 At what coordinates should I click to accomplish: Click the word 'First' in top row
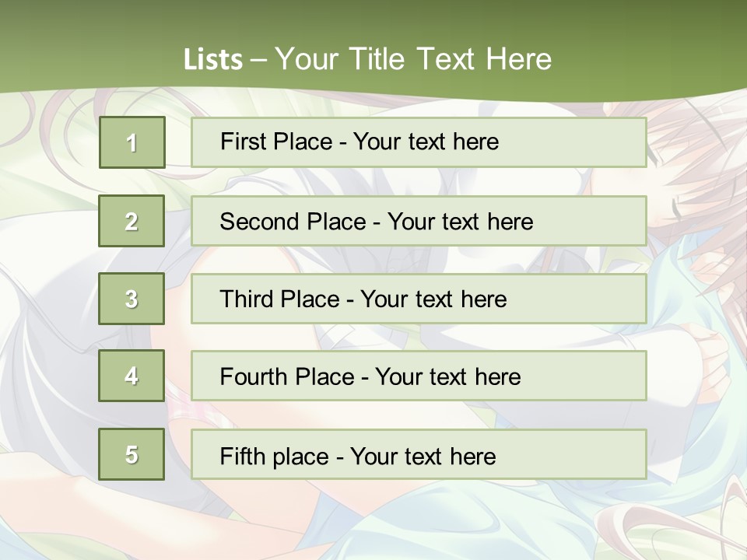[242, 142]
